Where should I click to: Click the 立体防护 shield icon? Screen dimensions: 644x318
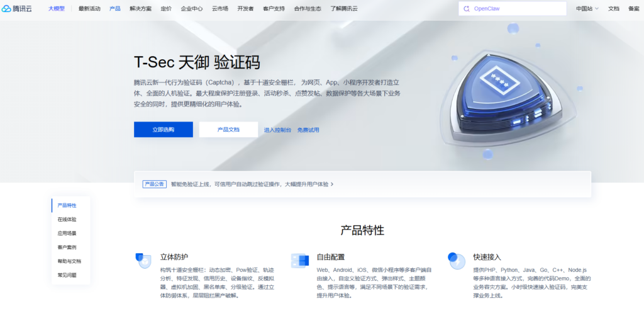point(143,261)
